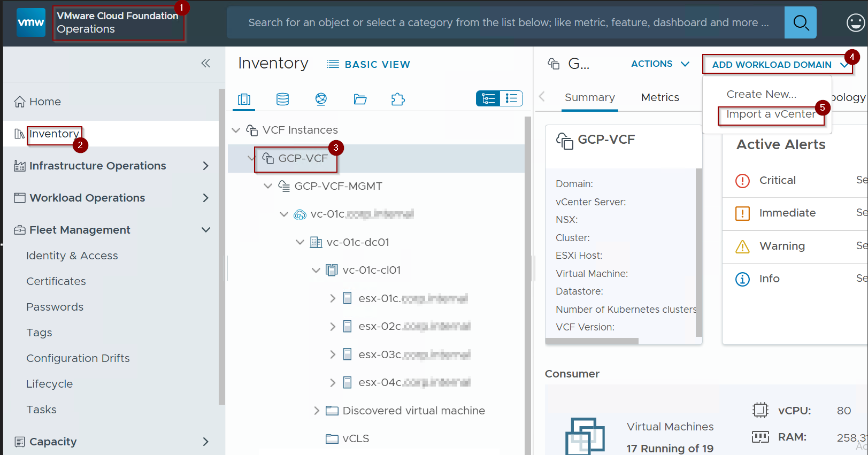The width and height of the screenshot is (868, 455).
Task: Expand the esx-01c host node
Action: (x=333, y=298)
